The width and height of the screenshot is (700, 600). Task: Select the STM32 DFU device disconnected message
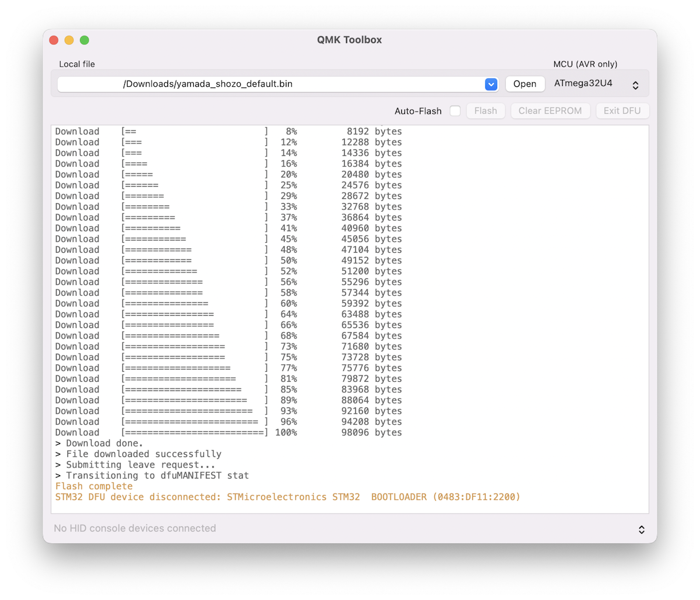pyautogui.click(x=288, y=497)
